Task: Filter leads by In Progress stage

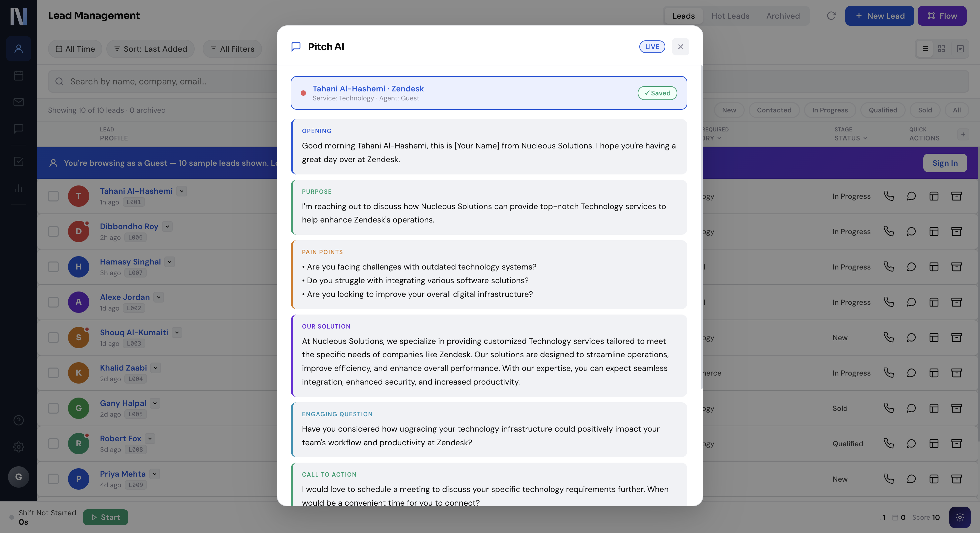Action: [x=830, y=110]
